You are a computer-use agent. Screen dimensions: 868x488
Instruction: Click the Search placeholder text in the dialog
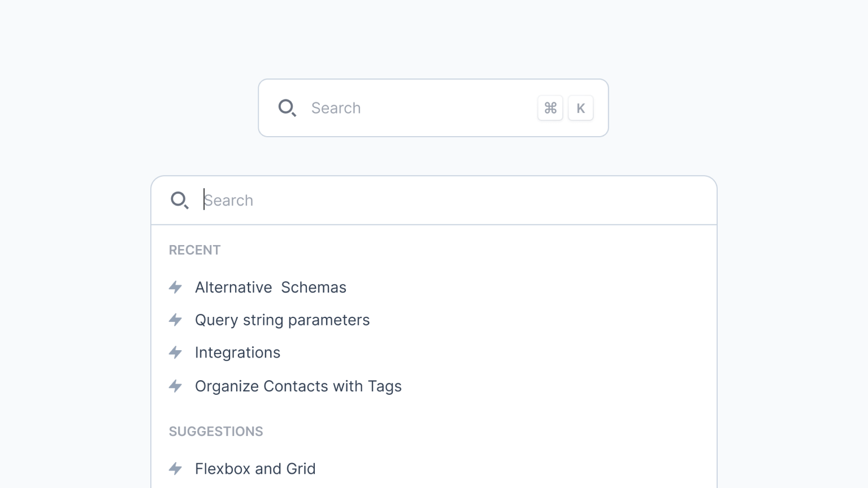(x=228, y=200)
